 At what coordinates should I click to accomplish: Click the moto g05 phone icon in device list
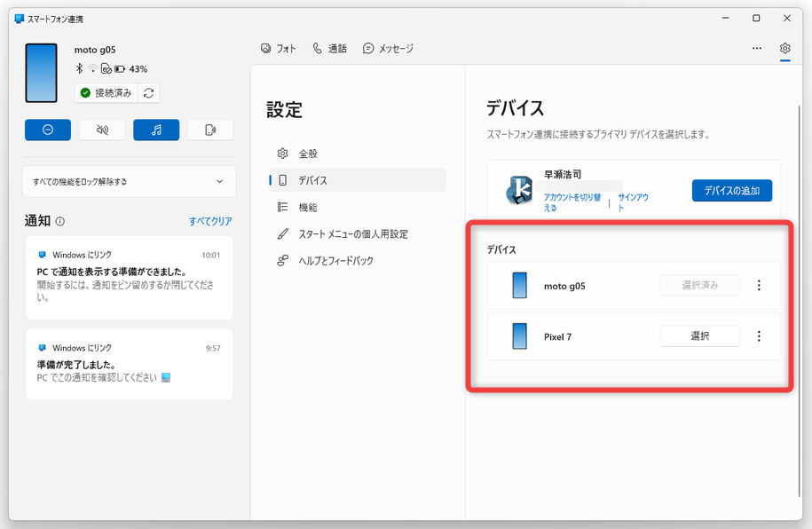tap(519, 286)
